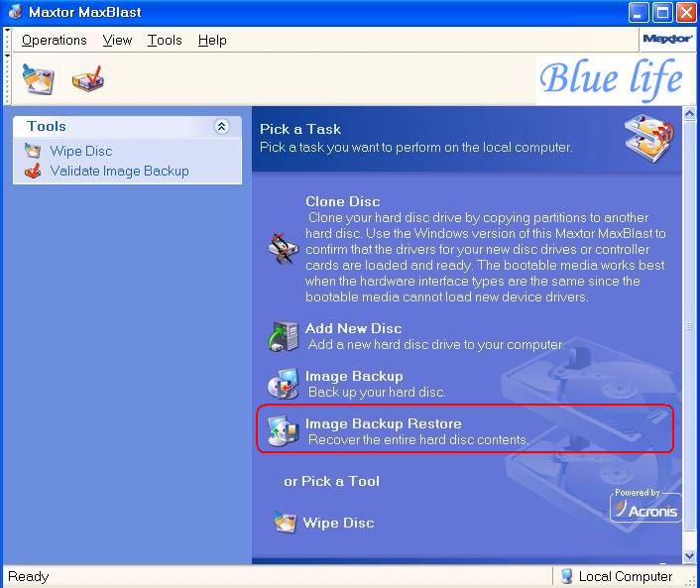Click the toolbar grip handle
This screenshot has height=588, width=700.
(x=7, y=78)
